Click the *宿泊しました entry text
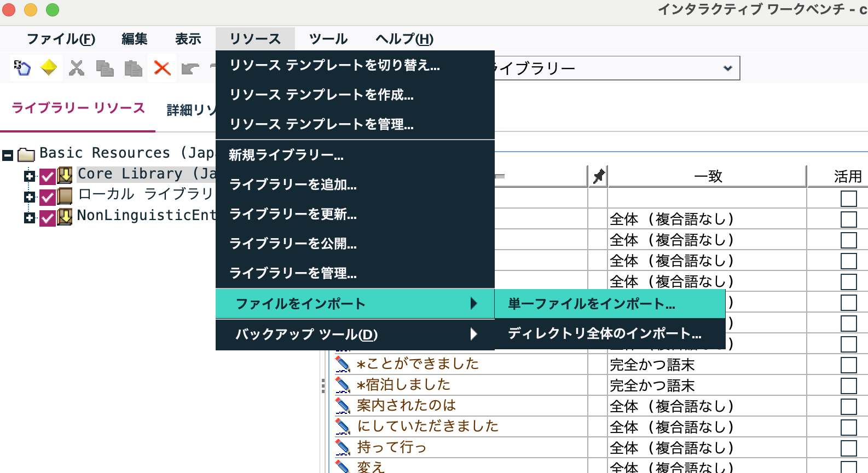This screenshot has width=868, height=473. click(x=403, y=385)
